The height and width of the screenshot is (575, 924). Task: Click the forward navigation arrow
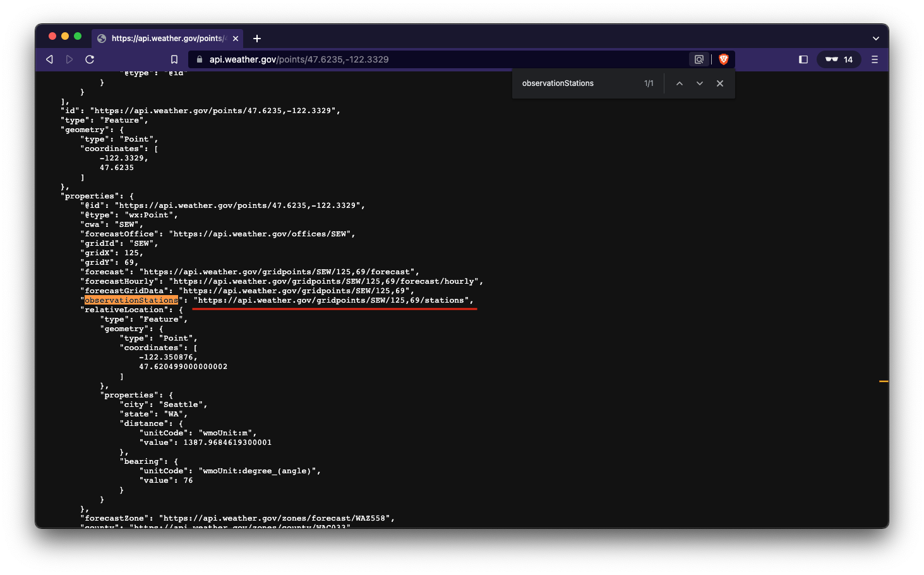pos(69,59)
